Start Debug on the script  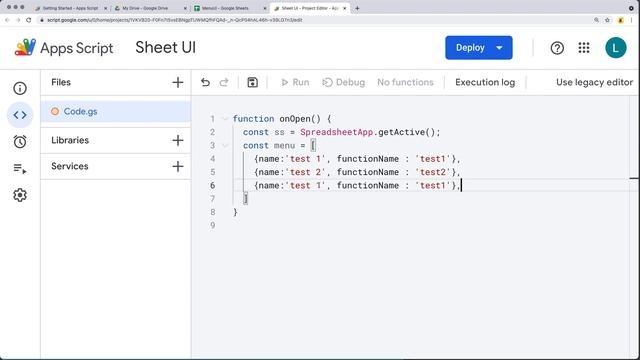coord(343,82)
